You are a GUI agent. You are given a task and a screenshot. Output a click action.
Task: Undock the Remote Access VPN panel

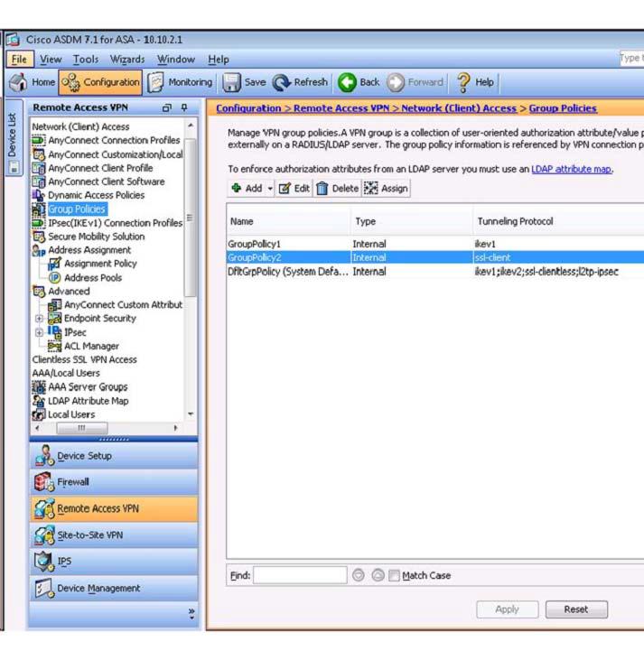click(167, 107)
